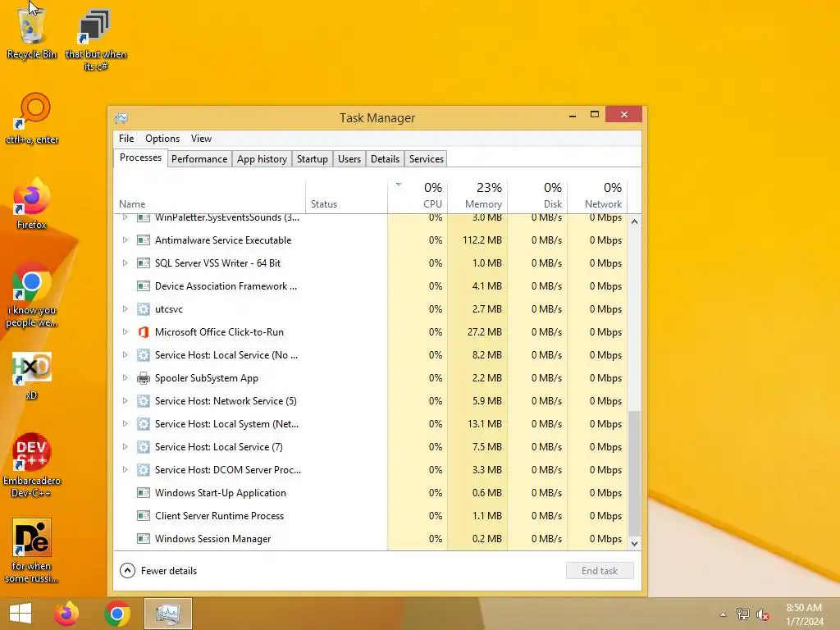840x630 pixels.
Task: Expand the Antimalware Service Executable row
Action: 125,240
